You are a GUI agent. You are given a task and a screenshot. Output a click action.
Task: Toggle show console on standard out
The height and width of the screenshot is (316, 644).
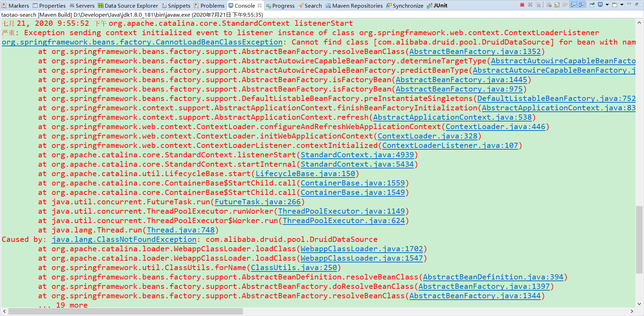coord(573,5)
